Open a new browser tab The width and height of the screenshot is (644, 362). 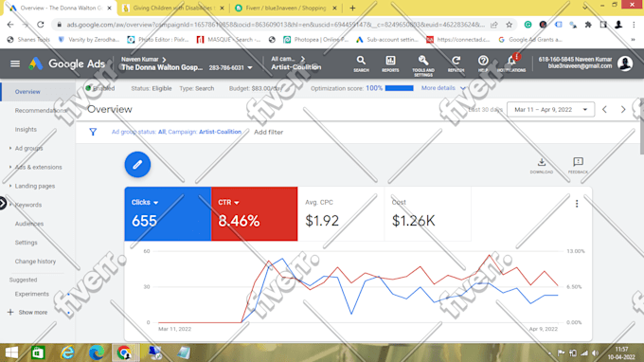point(352,8)
